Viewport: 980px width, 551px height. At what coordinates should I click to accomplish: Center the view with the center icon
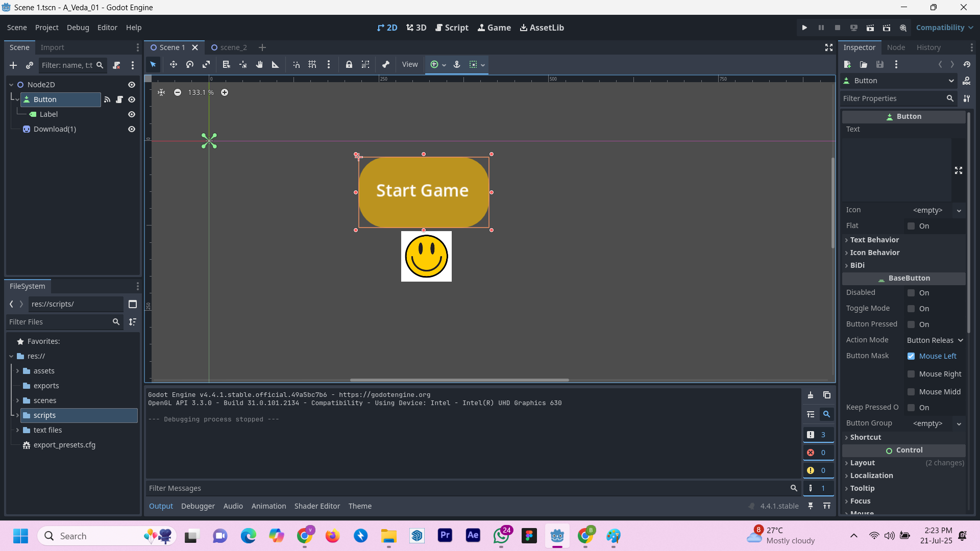pos(161,92)
